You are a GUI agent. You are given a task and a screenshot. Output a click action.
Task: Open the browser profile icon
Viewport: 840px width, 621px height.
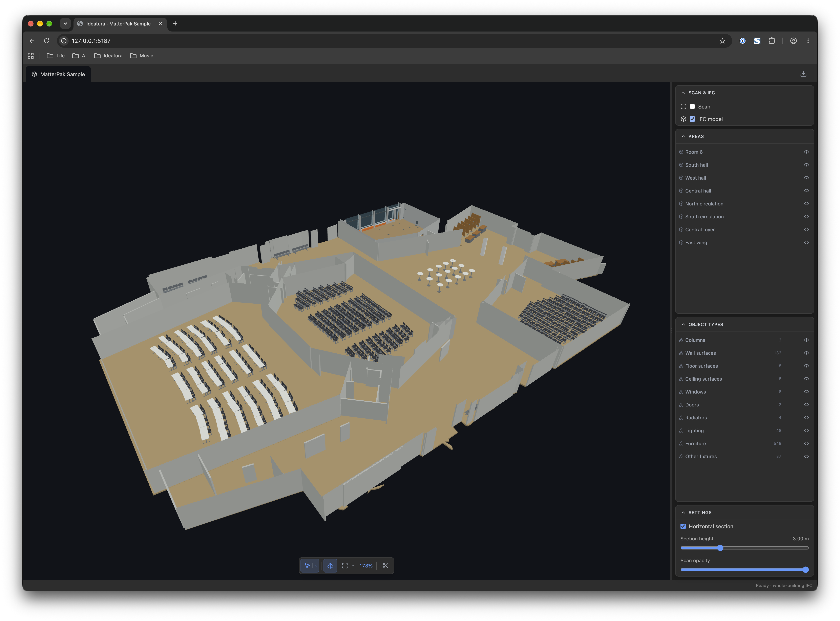(793, 41)
